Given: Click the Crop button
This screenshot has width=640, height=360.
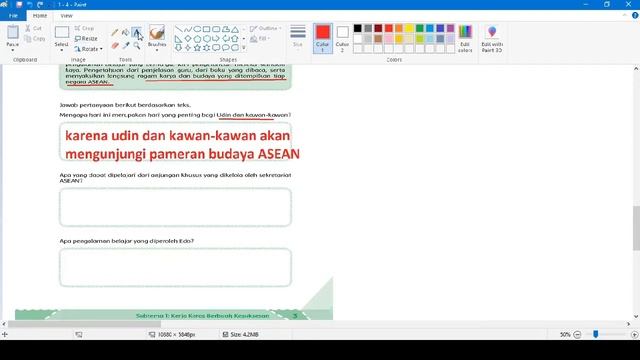Looking at the screenshot, I should 84,28.
